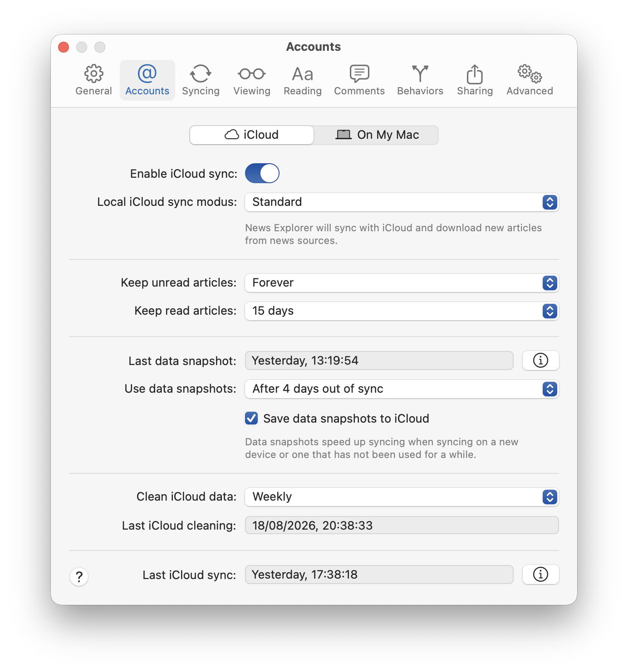Click the 'Clean iCloud data:' label
Image resolution: width=628 pixels, height=672 pixels.
pyautogui.click(x=186, y=497)
